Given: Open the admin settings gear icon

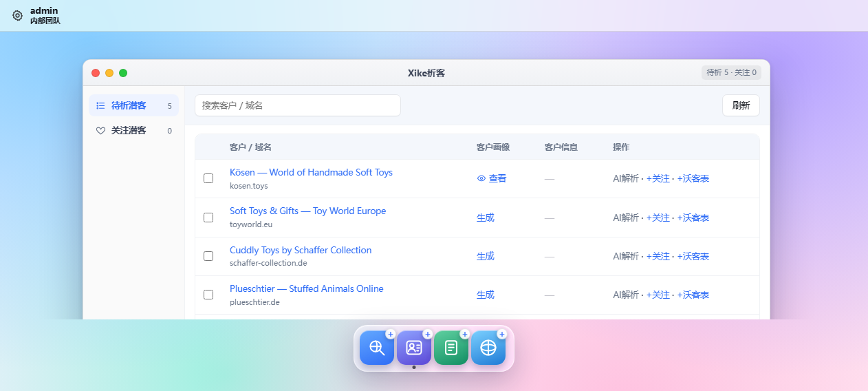Looking at the screenshot, I should coord(17,15).
